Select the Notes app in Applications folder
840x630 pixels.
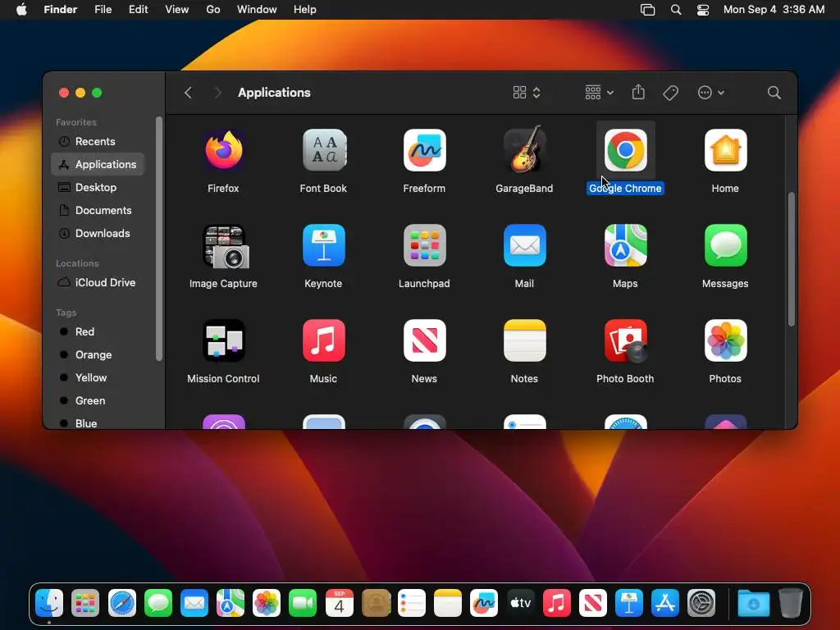click(524, 340)
